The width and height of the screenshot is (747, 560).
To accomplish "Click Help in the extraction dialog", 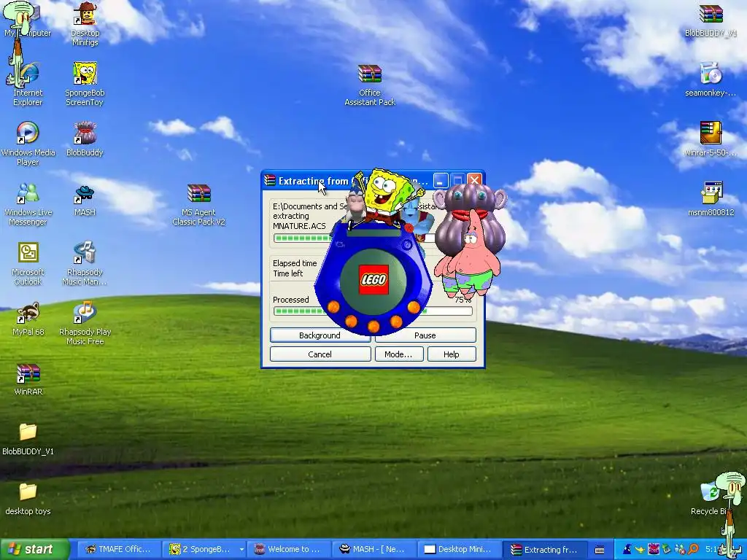I will (x=451, y=354).
